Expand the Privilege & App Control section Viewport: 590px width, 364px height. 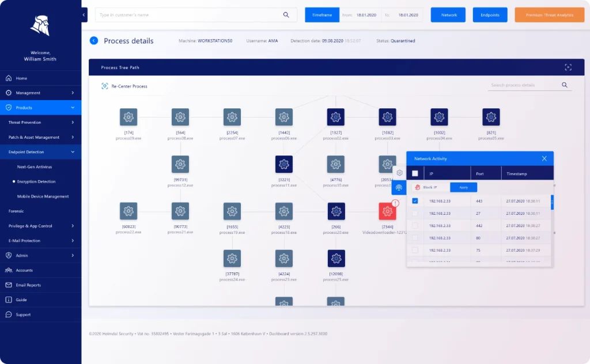coord(40,226)
